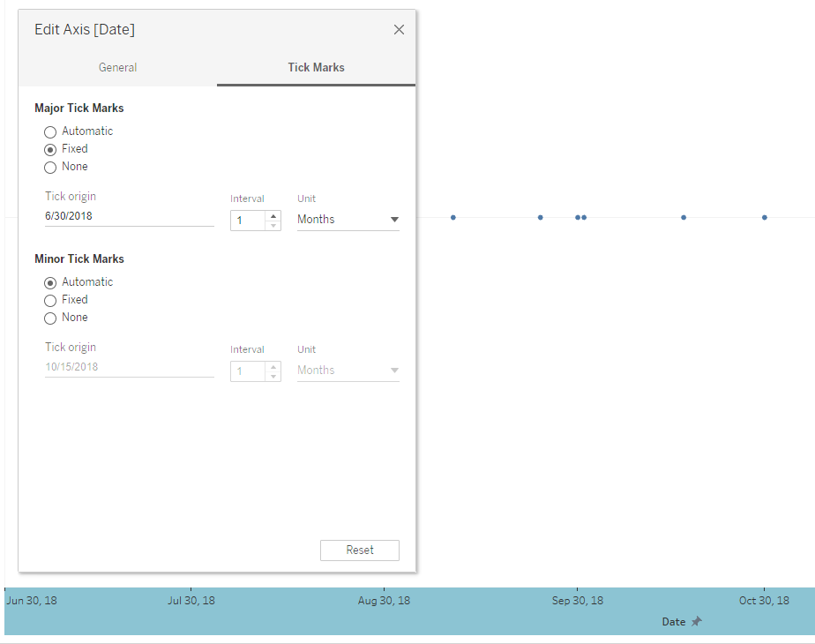The image size is (815, 644).
Task: Click the minor Tick origin date field
Action: (x=129, y=367)
